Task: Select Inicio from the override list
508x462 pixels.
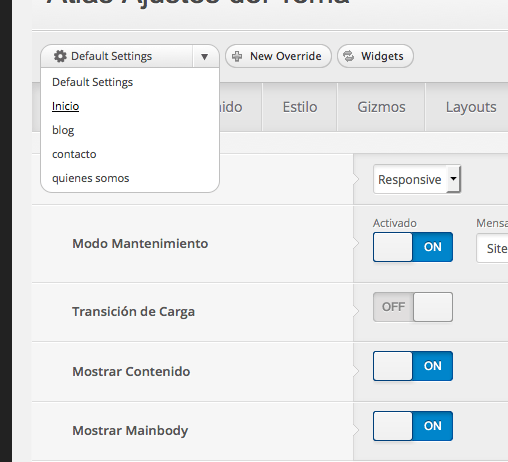Action: [x=66, y=106]
